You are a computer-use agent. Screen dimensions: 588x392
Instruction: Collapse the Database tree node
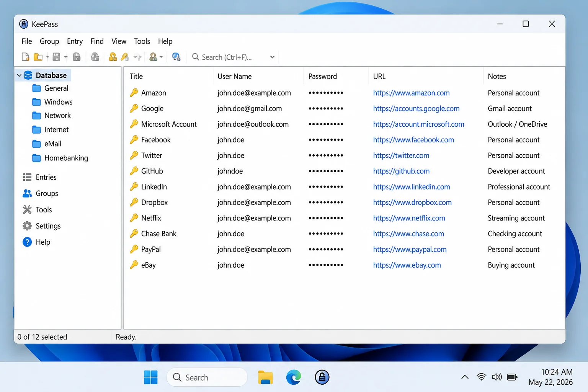tap(19, 75)
